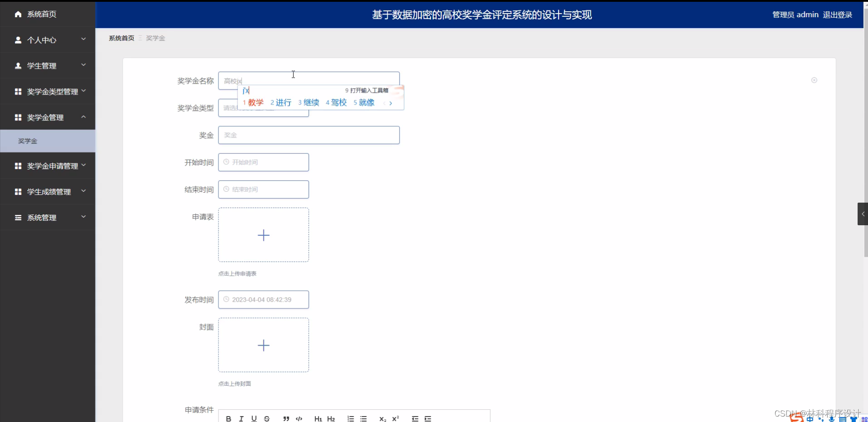868x422 pixels.
Task: Click the 申请表 upload plus area
Action: (x=263, y=235)
